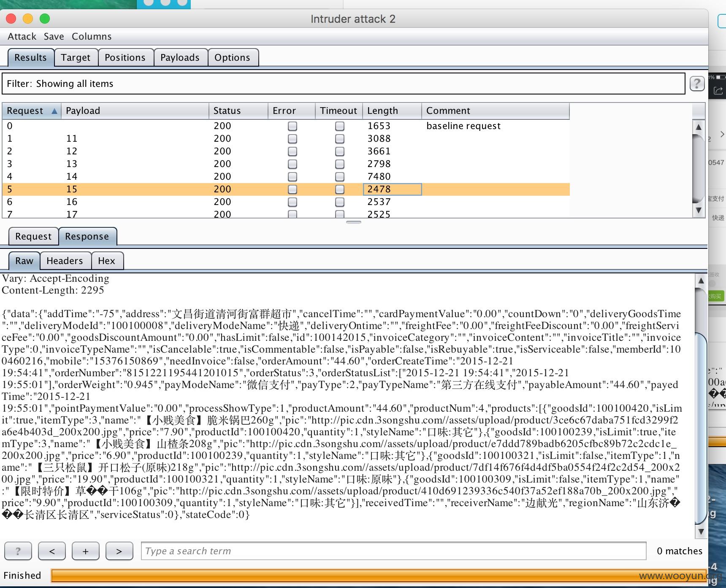
Task: Switch to Headers view tab
Action: (65, 261)
